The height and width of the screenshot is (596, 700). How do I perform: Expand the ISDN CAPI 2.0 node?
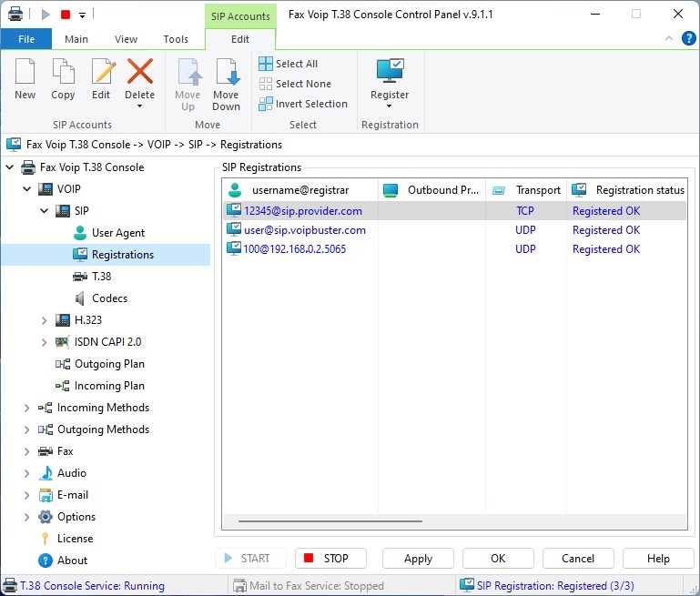[44, 342]
